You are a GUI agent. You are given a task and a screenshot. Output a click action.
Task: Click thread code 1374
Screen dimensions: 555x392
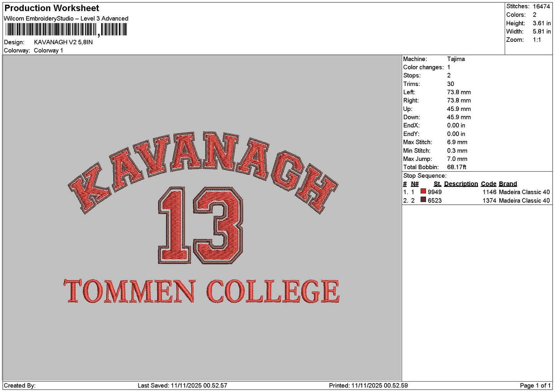[x=490, y=200]
